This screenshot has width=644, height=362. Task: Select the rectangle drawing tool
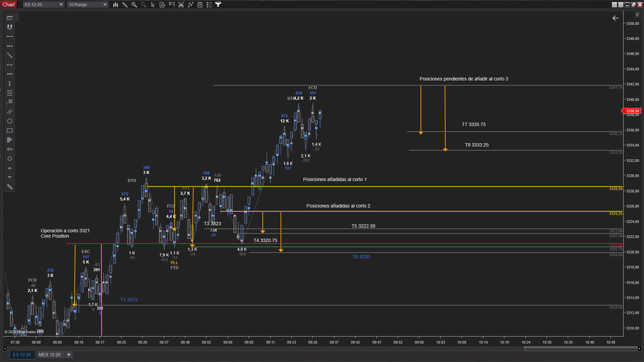10,130
